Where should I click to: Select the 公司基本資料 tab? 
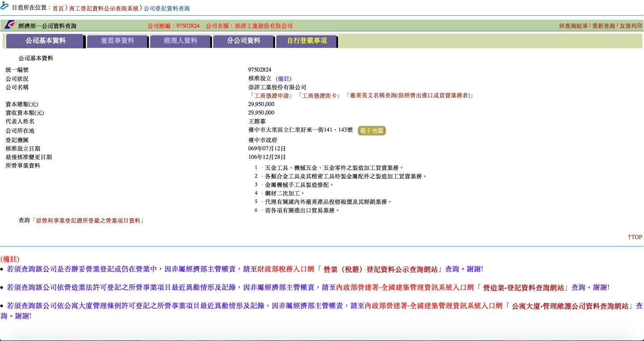point(45,41)
